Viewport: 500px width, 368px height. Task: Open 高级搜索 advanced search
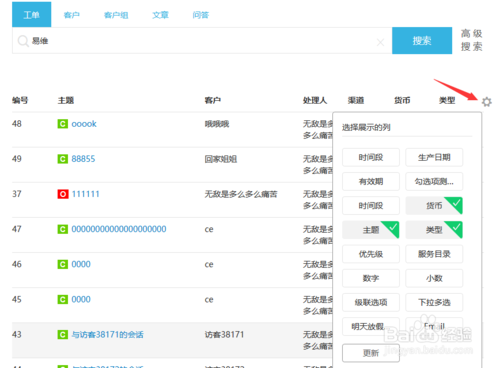click(472, 40)
